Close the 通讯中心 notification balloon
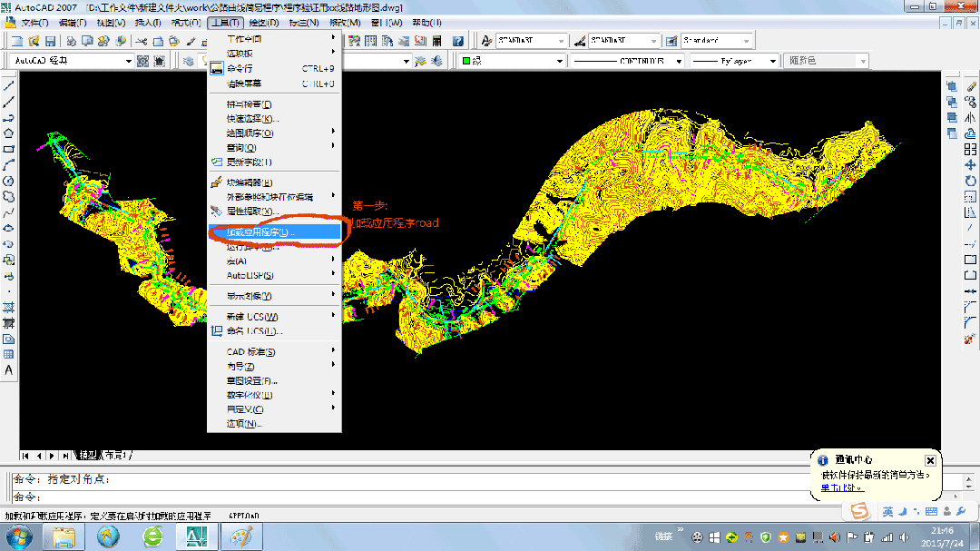The width and height of the screenshot is (980, 551). click(x=930, y=460)
